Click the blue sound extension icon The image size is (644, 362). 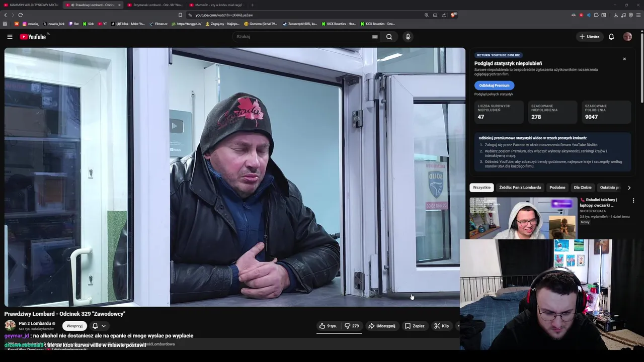point(589,15)
